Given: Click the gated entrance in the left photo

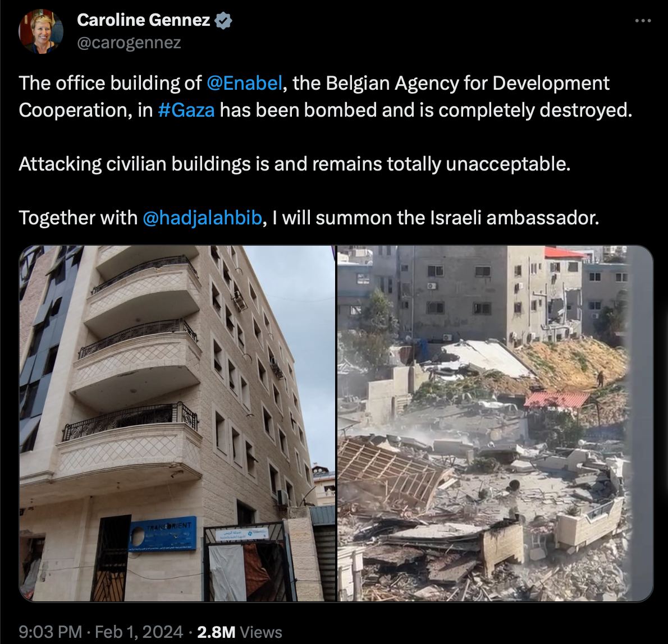Looking at the screenshot, I should pyautogui.click(x=245, y=563).
